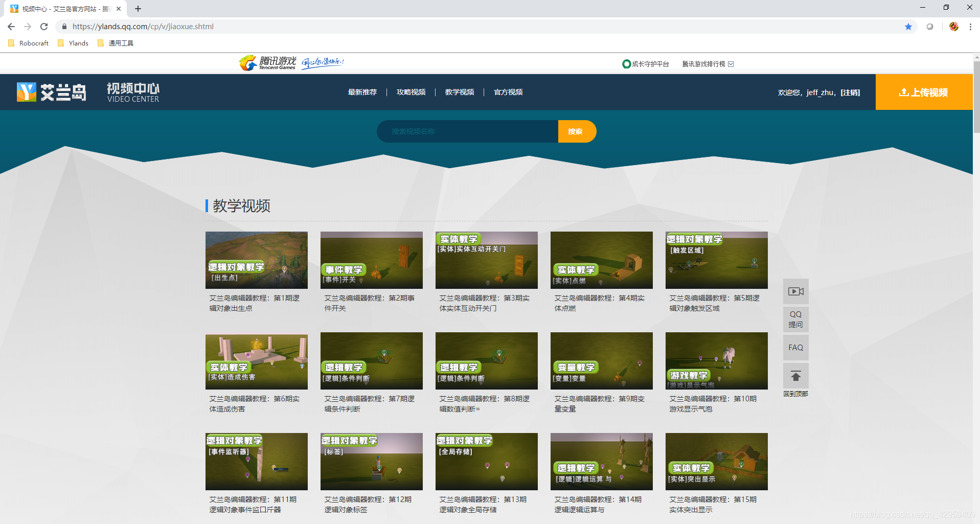
Task: Click the 成长守护平台 link
Action: [646, 64]
